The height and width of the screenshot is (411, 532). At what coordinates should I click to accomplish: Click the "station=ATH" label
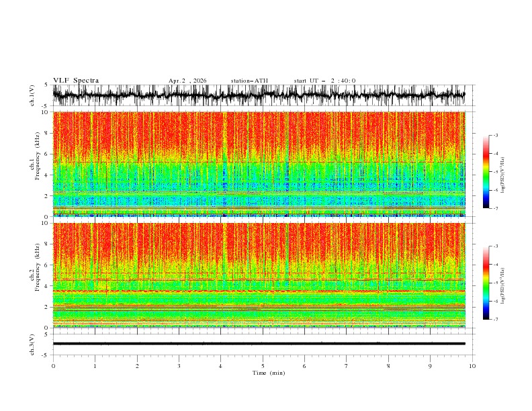coord(249,81)
